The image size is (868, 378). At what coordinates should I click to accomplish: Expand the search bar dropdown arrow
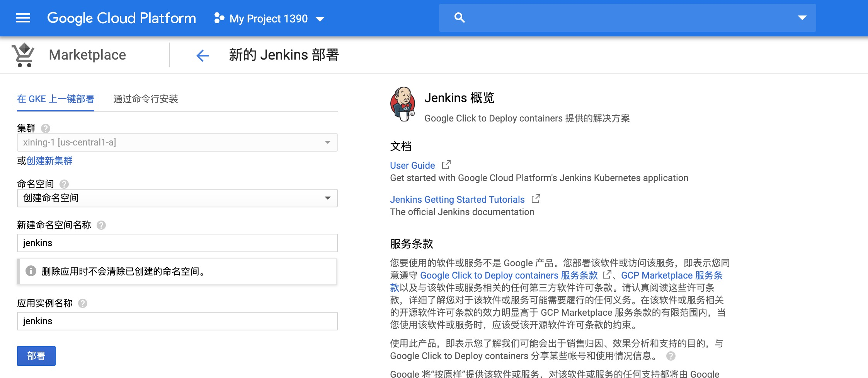tap(802, 18)
